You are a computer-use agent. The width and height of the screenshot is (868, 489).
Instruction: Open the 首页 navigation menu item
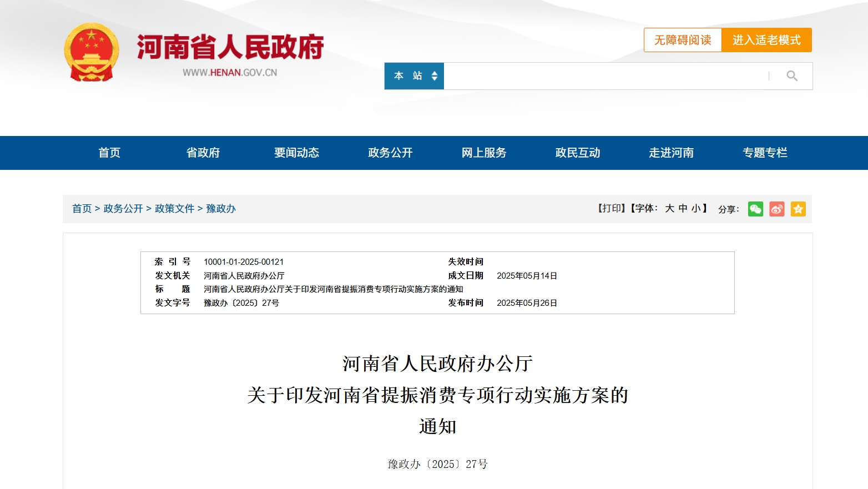109,153
